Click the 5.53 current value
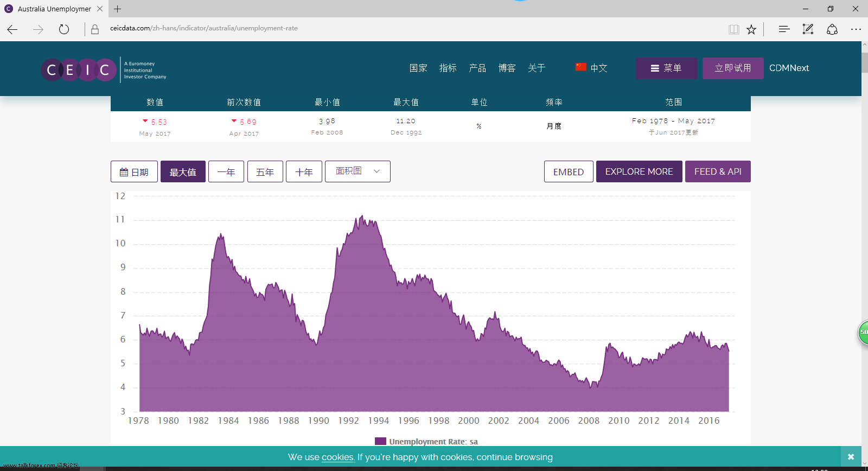 159,122
